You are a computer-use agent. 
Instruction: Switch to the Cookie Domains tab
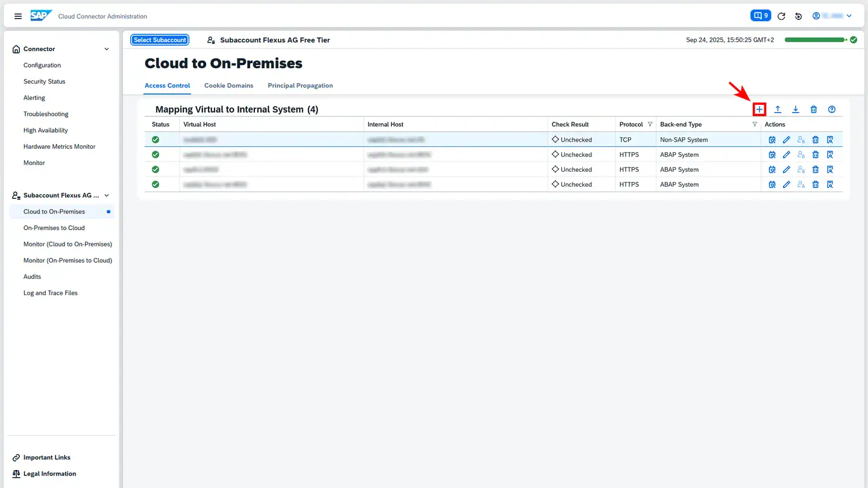point(228,86)
